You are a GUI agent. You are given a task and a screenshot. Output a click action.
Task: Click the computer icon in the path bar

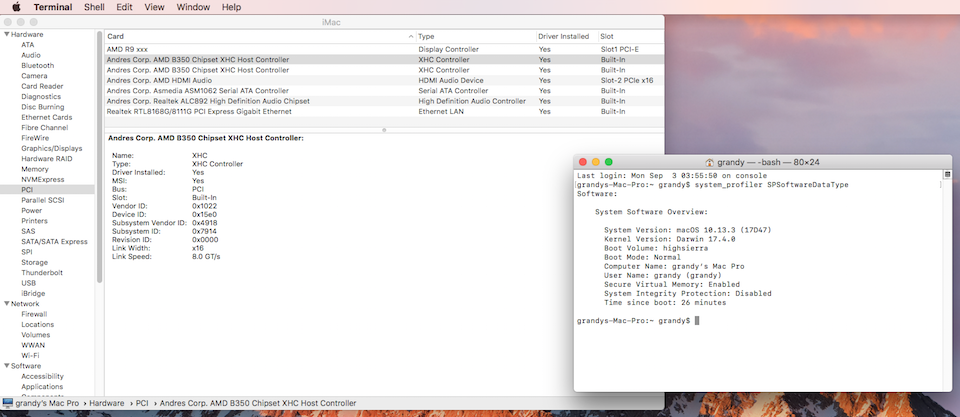8,402
